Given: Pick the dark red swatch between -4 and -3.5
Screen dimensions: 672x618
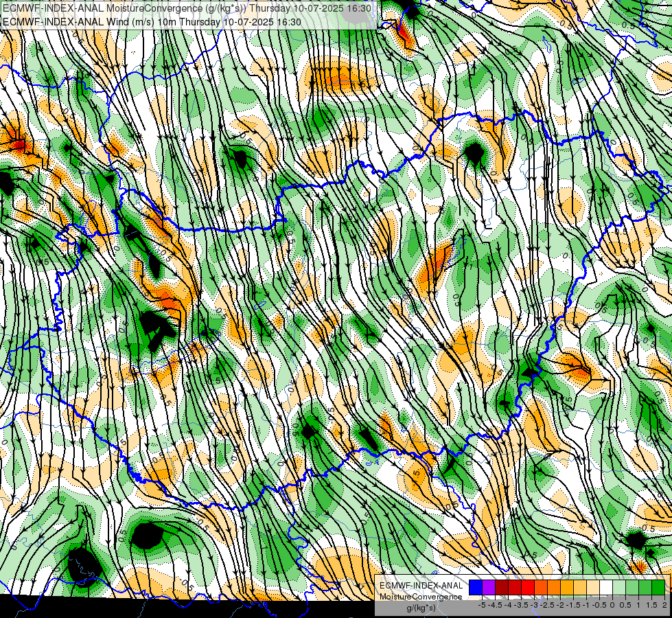Looking at the screenshot, I should click(515, 588).
